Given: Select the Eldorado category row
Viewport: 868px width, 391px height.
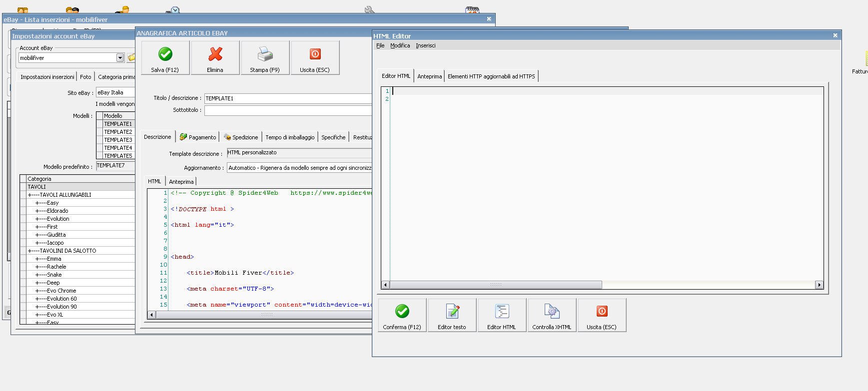Looking at the screenshot, I should click(81, 211).
